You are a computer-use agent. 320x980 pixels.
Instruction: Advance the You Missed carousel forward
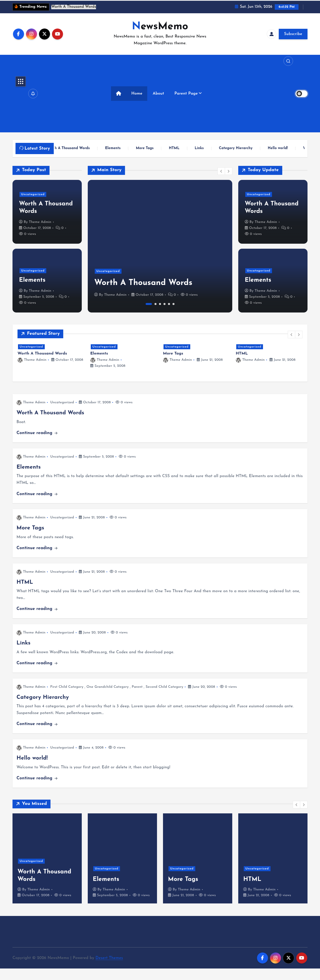(x=304, y=804)
